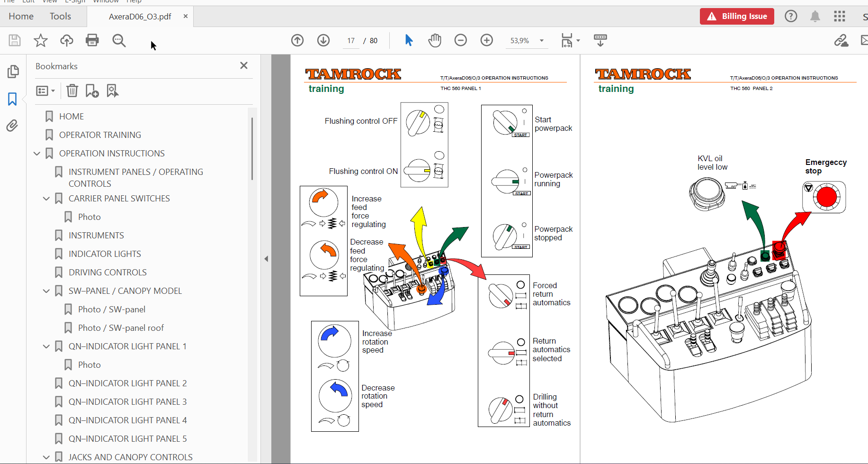Go to the previous page arrow
Viewport: 868px width, 464px height.
(297, 40)
